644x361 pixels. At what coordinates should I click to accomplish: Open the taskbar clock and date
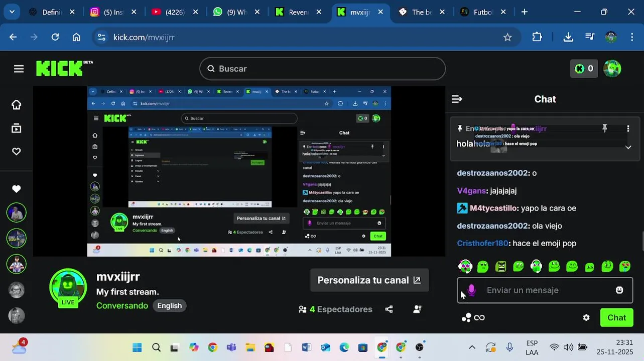(x=615, y=347)
